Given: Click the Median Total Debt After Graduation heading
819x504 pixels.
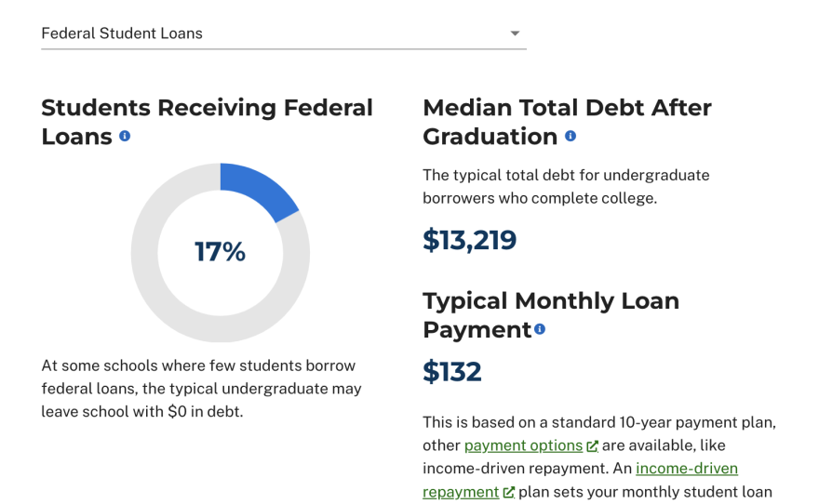Looking at the screenshot, I should pyautogui.click(x=567, y=108).
